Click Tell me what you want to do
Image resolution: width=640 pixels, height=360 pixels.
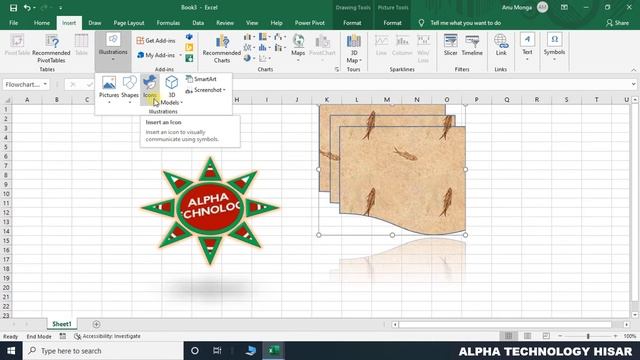tap(465, 23)
